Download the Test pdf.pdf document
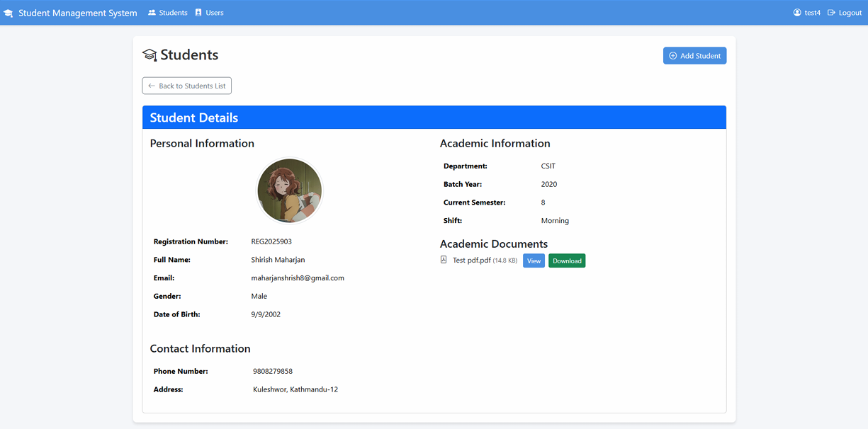868x429 pixels. pyautogui.click(x=567, y=261)
